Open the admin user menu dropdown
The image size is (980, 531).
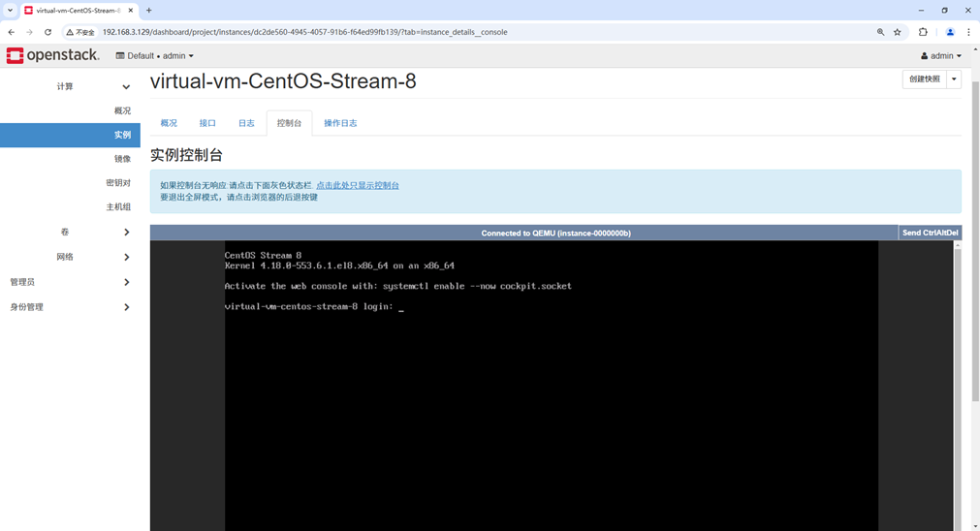click(940, 55)
